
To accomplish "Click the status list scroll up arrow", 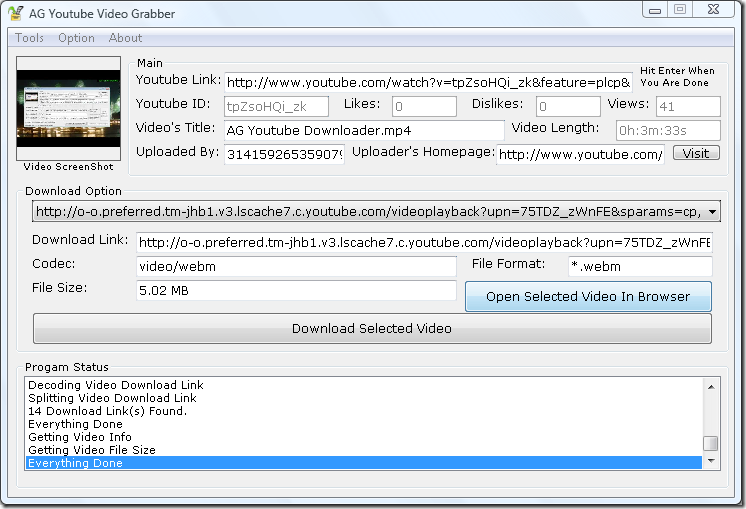I will pyautogui.click(x=711, y=387).
